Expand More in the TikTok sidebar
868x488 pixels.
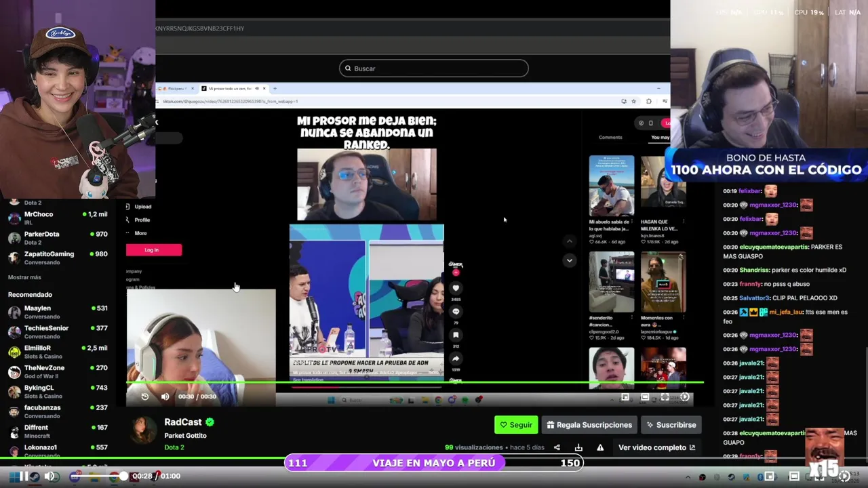(140, 233)
